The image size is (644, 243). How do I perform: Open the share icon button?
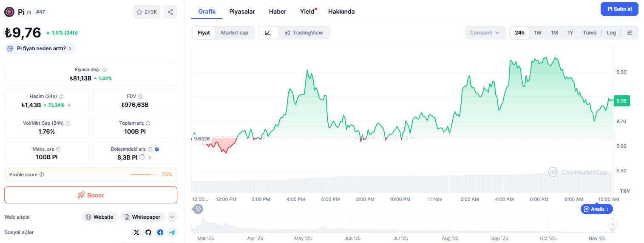[170, 12]
